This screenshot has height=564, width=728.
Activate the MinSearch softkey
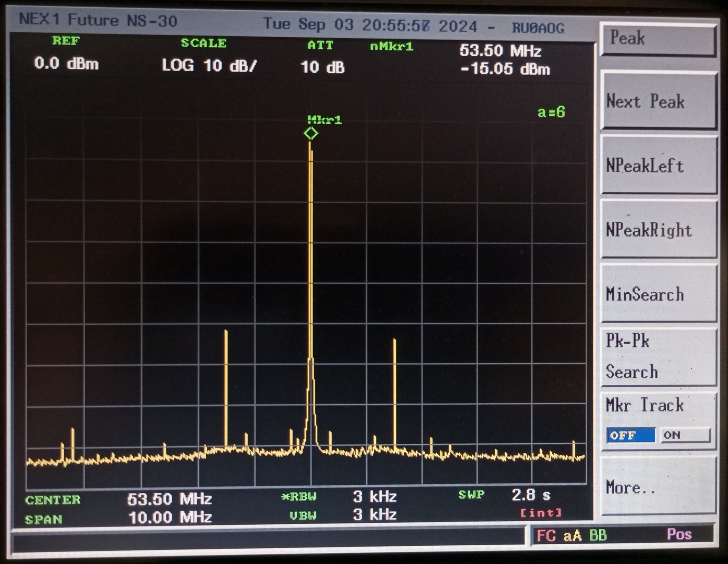pyautogui.click(x=658, y=294)
